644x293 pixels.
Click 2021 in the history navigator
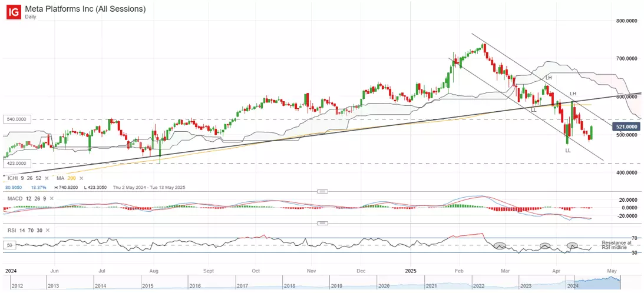432,285
